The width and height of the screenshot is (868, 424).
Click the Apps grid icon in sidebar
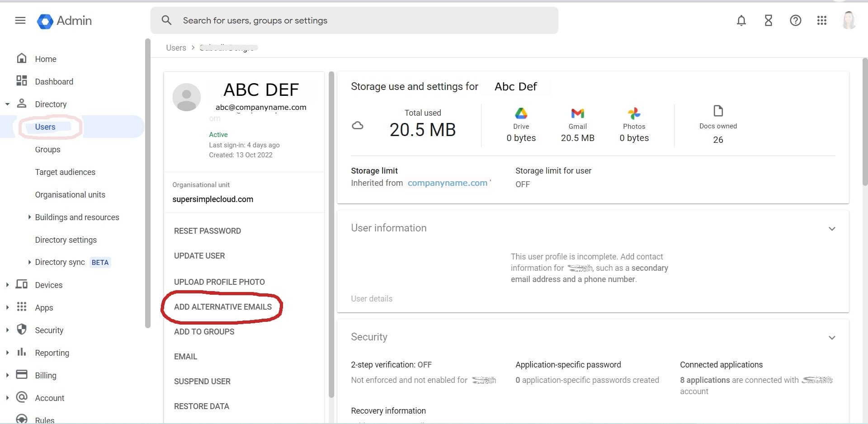point(21,307)
